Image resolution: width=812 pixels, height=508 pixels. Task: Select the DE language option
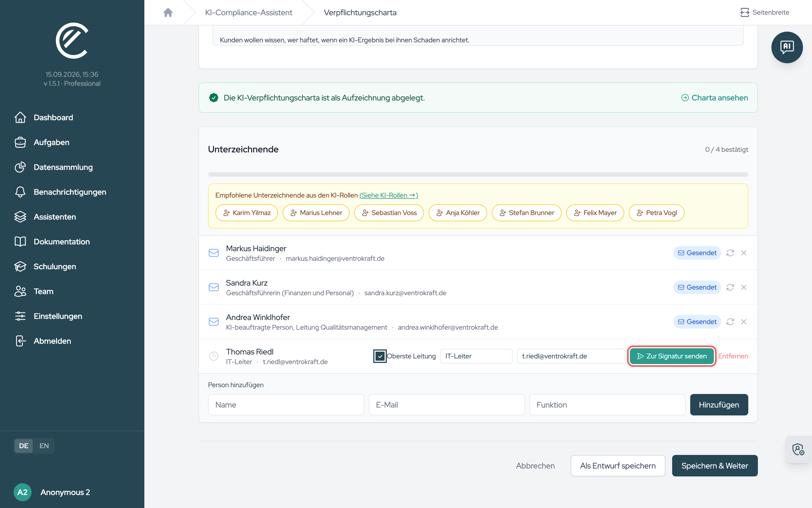pos(23,446)
